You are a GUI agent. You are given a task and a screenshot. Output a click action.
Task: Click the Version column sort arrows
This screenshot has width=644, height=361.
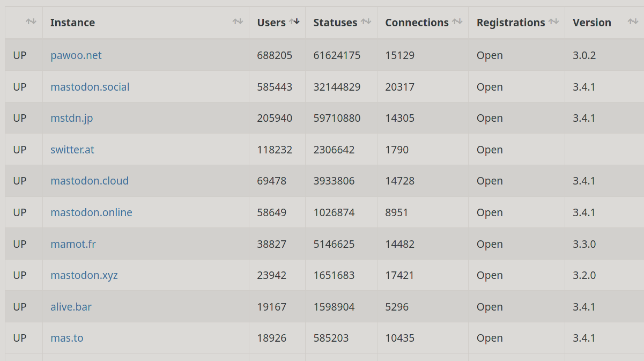click(633, 21)
